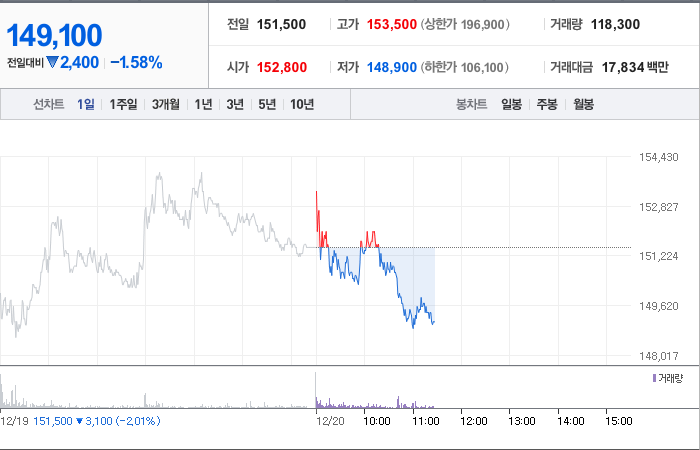Click the 12/20 date label

pyautogui.click(x=330, y=421)
